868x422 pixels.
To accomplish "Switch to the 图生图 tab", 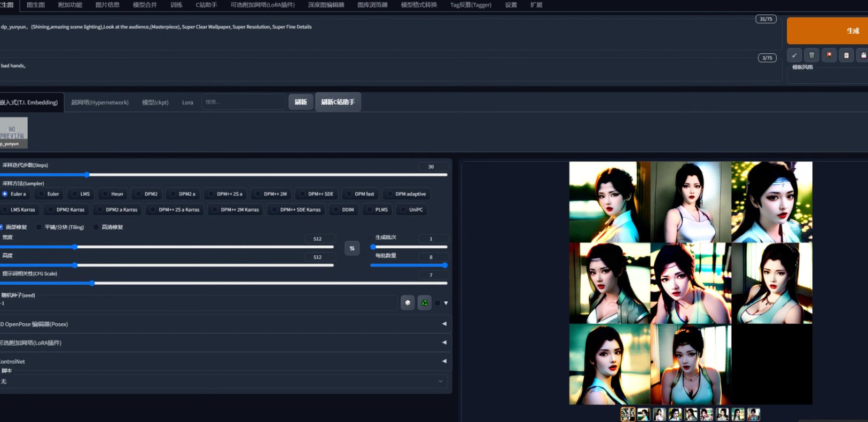I will [36, 5].
